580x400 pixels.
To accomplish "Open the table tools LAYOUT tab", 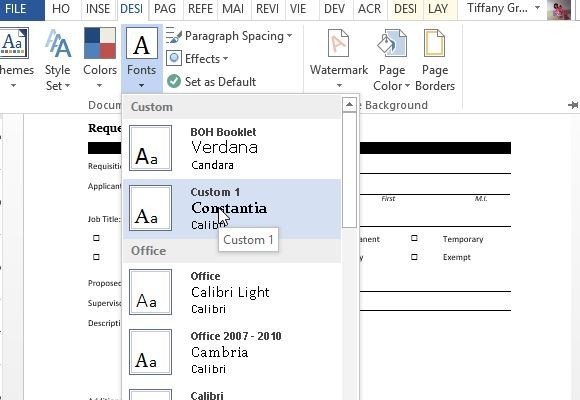I will pyautogui.click(x=438, y=9).
